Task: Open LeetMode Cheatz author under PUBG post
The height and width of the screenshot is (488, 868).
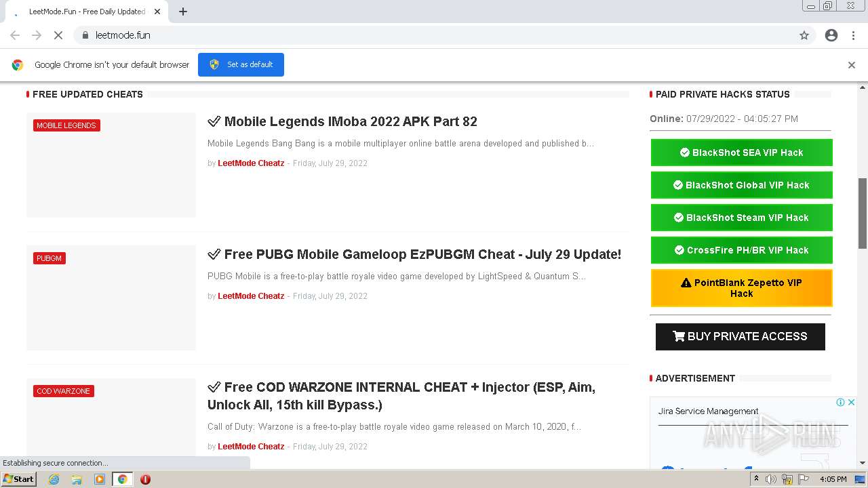Action: tap(251, 296)
